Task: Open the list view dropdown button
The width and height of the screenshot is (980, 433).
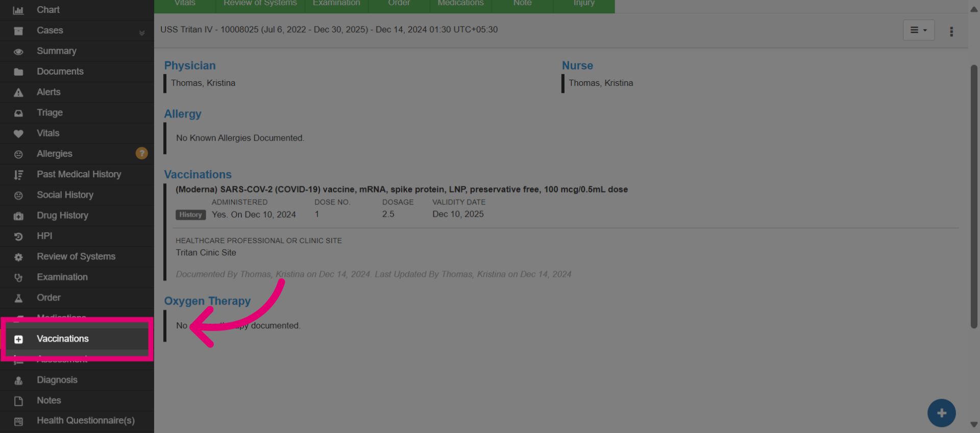Action: click(x=919, y=30)
